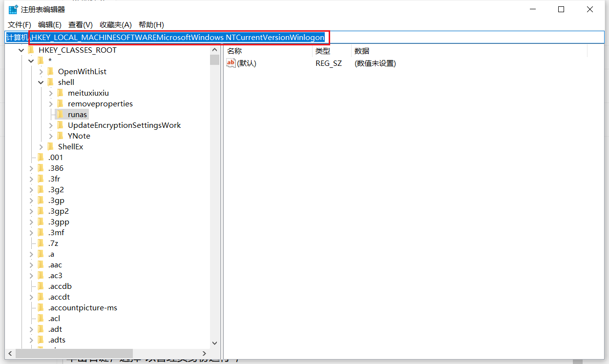Click the folder icon of the runas key

(61, 114)
